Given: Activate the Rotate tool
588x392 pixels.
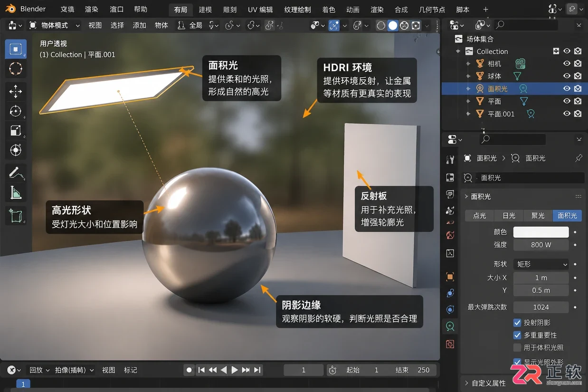Looking at the screenshot, I should pyautogui.click(x=16, y=111).
